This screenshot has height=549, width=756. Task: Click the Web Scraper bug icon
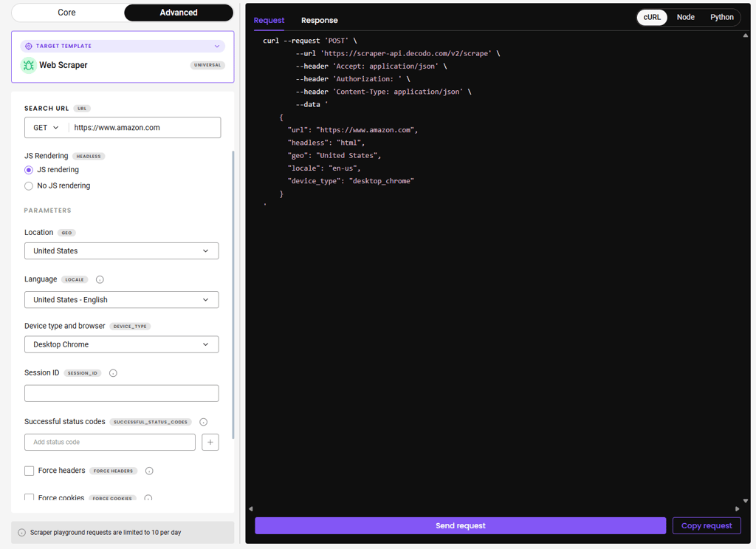[x=29, y=65]
